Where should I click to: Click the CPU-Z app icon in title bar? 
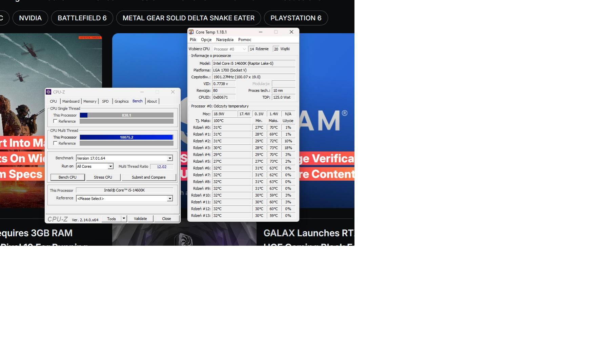pos(49,92)
